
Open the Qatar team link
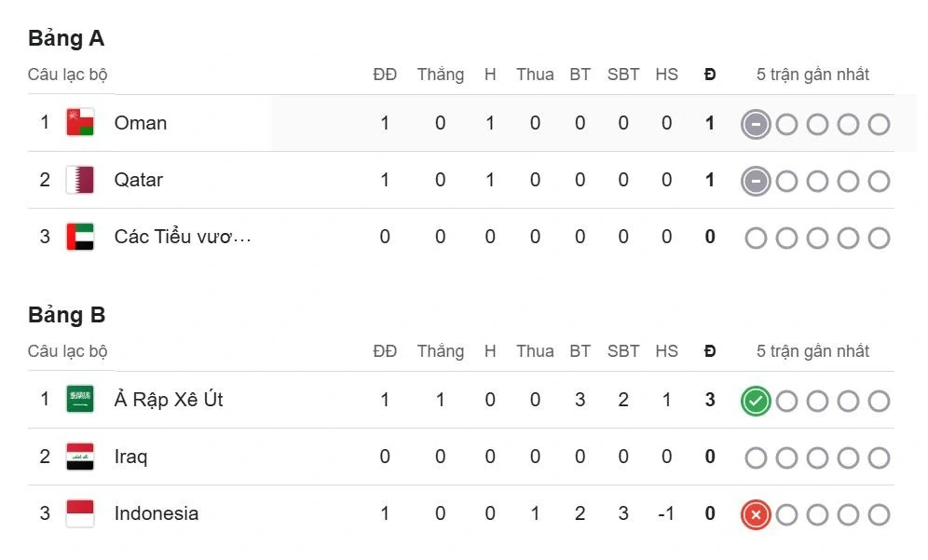click(139, 180)
